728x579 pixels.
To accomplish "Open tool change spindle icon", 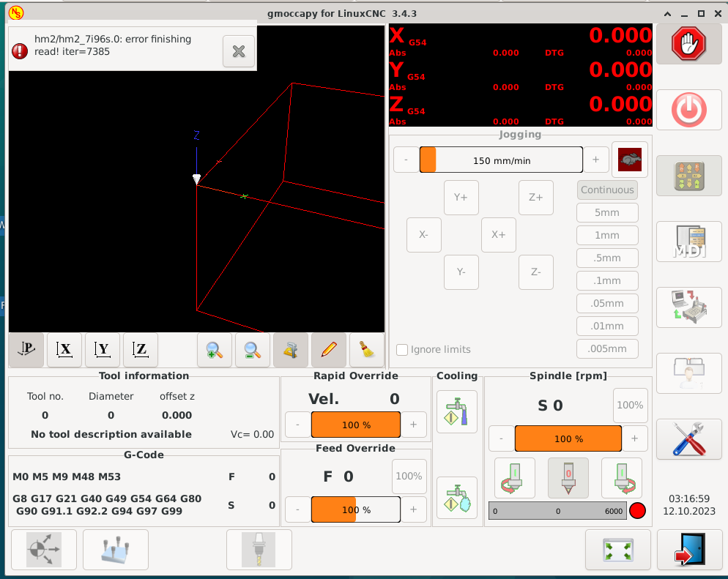I will pos(259,550).
